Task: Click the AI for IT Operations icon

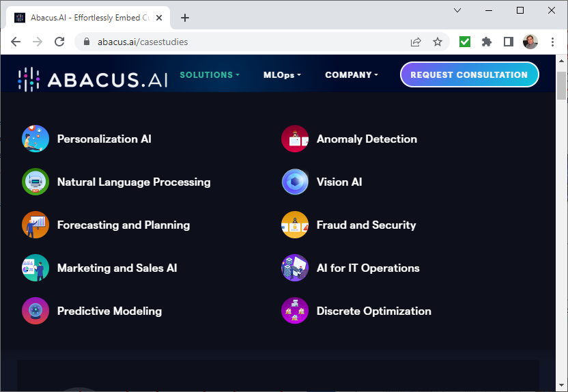Action: coord(295,268)
